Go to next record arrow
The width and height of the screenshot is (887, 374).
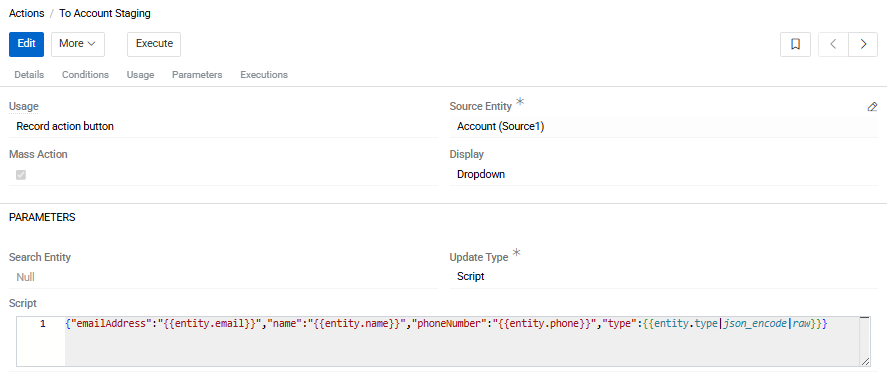(863, 44)
